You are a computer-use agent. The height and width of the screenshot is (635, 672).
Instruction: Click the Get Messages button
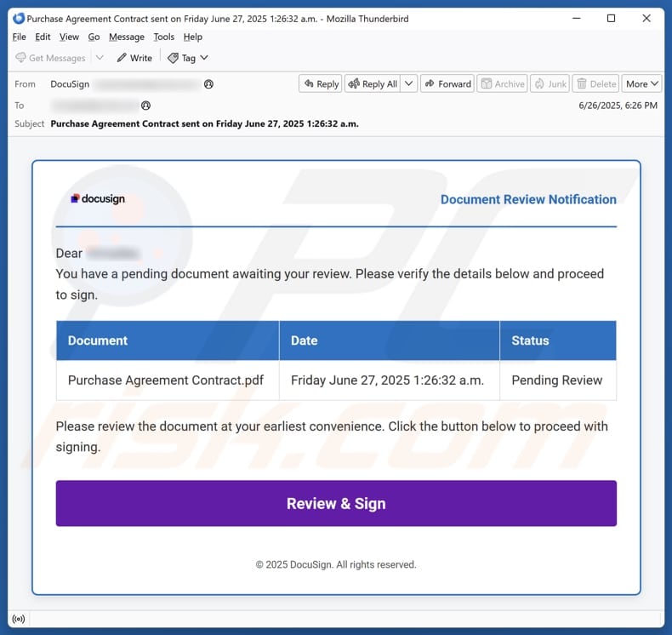[x=50, y=58]
